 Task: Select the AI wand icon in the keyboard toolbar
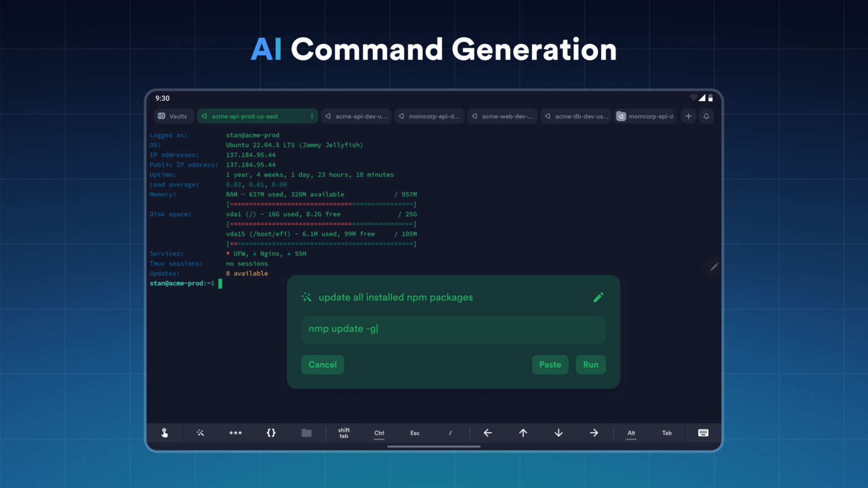200,433
